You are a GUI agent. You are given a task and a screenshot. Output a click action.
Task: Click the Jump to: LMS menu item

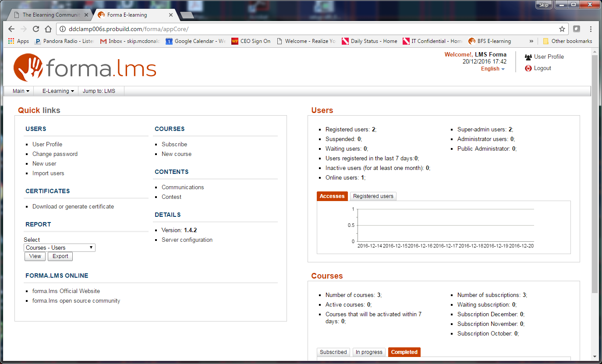point(99,91)
